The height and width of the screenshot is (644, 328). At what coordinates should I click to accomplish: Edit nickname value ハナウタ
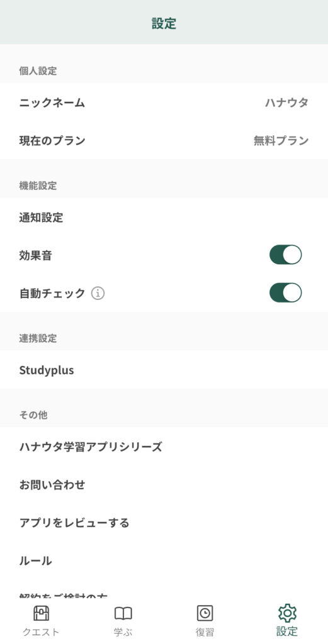[x=286, y=103]
